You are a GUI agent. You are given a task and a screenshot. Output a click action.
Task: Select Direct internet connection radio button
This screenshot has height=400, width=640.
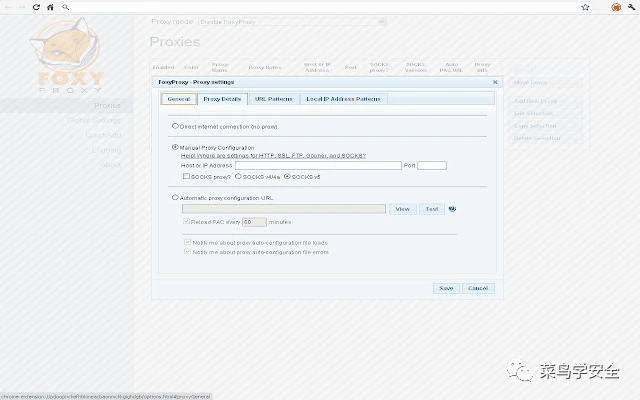tap(175, 126)
